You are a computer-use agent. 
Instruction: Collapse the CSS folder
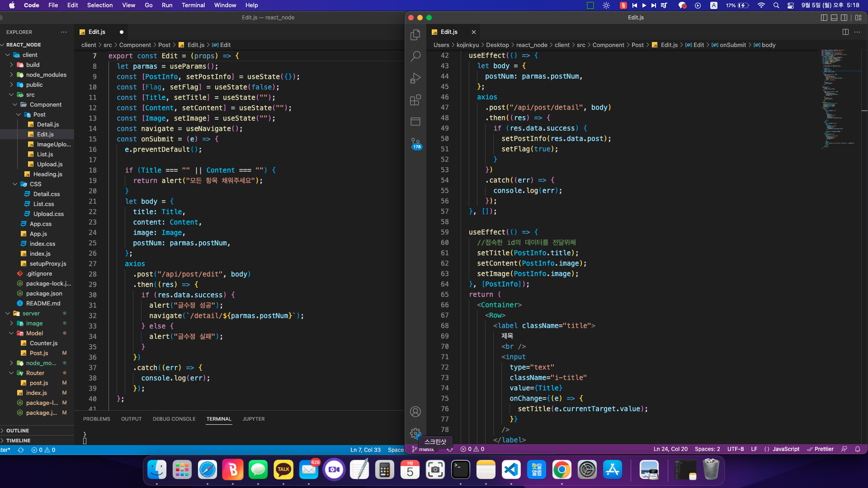35,184
